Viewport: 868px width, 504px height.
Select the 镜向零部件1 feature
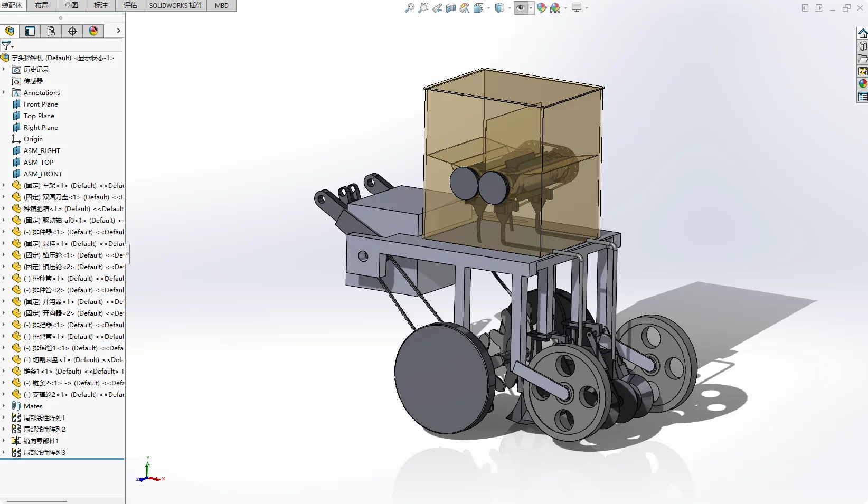coord(35,441)
